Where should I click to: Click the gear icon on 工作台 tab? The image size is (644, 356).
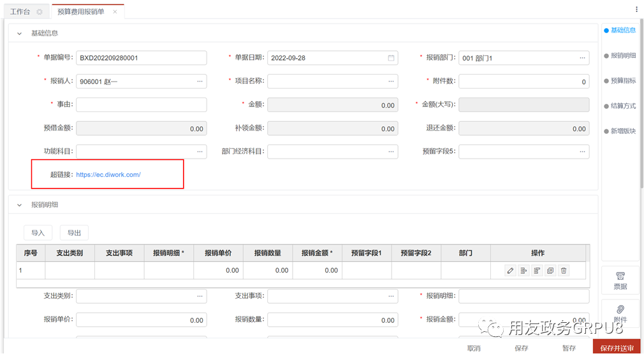pyautogui.click(x=40, y=11)
